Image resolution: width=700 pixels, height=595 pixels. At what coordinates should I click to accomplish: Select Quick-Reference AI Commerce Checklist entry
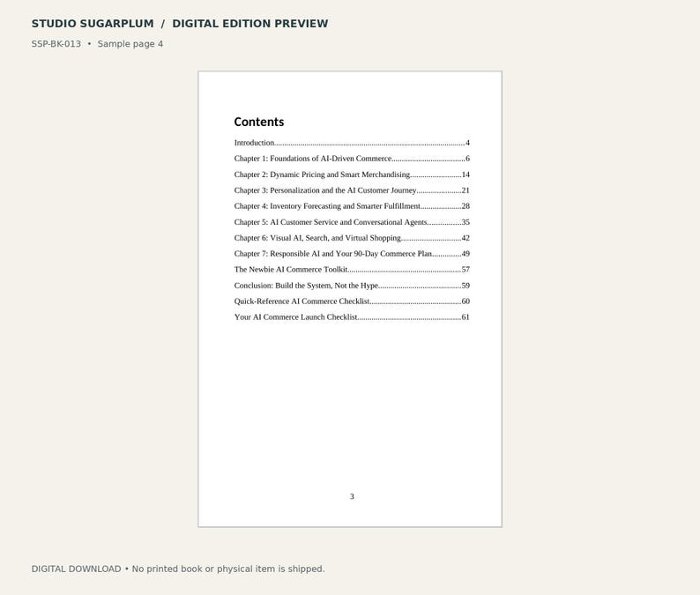click(x=352, y=301)
